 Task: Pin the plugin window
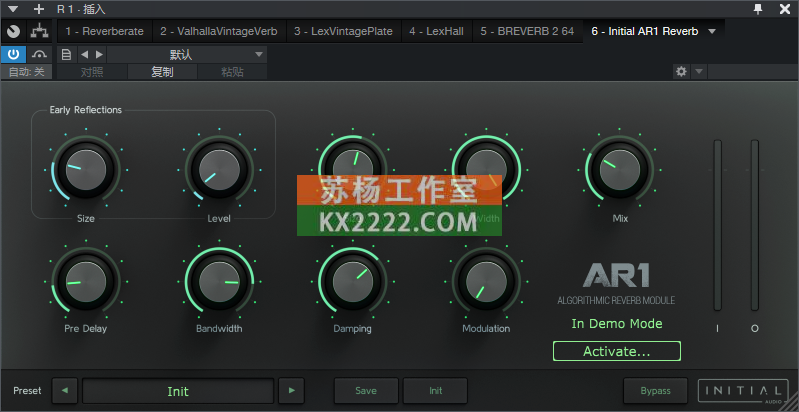(758, 8)
